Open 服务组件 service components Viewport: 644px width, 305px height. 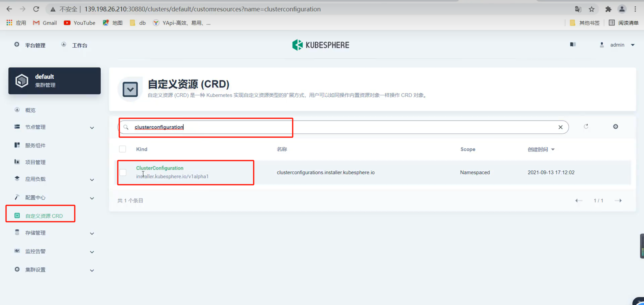coord(35,145)
